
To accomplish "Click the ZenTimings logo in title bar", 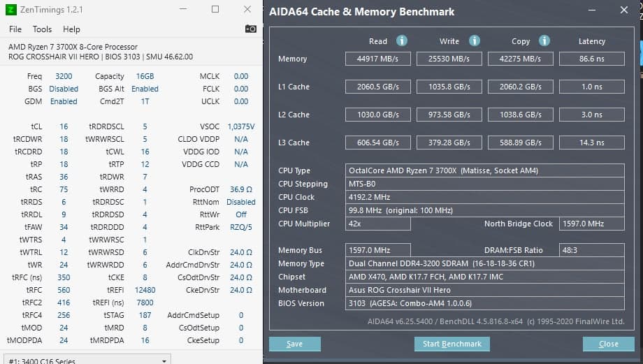I will pyautogui.click(x=10, y=9).
